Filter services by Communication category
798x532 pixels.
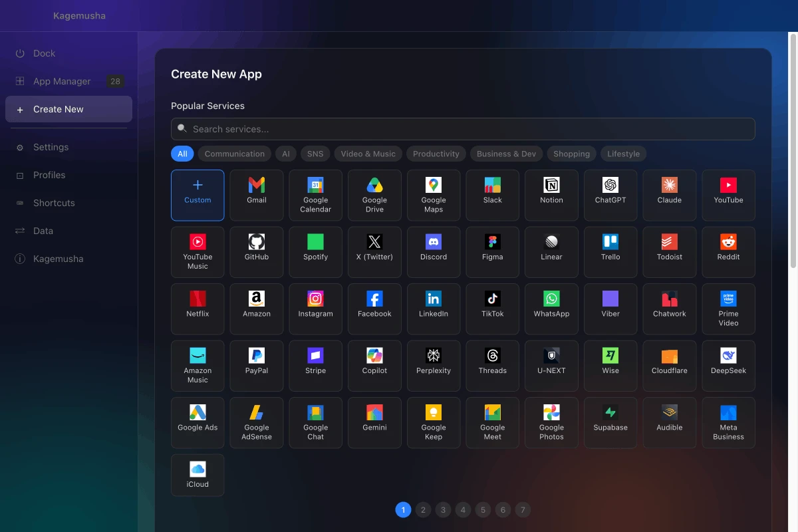235,154
